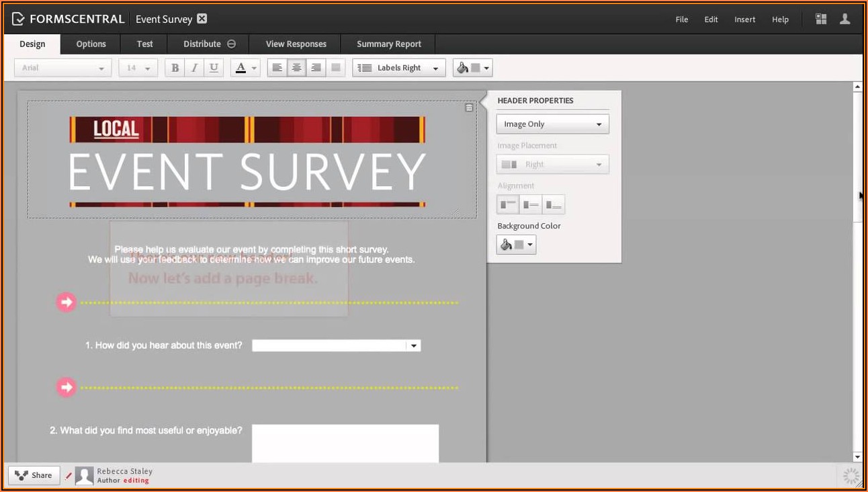This screenshot has height=492, width=868.
Task: Open the Image Only header dropdown
Action: pos(552,124)
